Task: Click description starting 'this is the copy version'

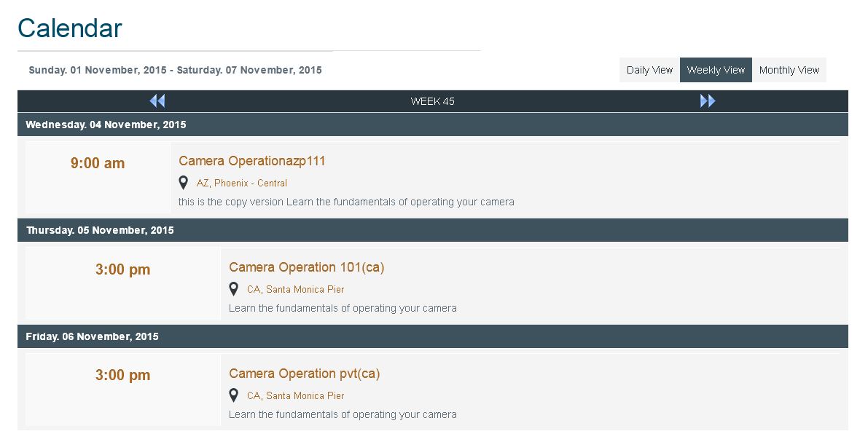Action: pos(346,202)
